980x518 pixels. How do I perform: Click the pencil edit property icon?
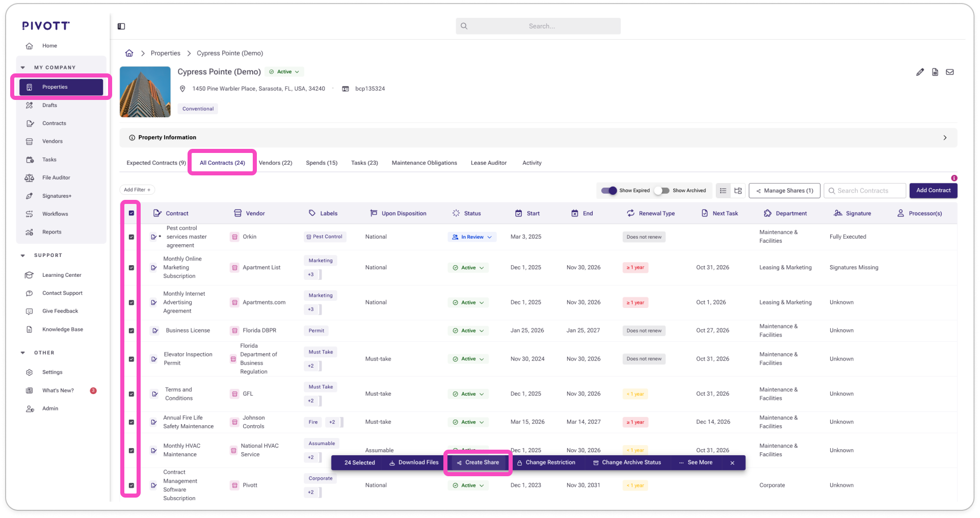[x=920, y=72]
